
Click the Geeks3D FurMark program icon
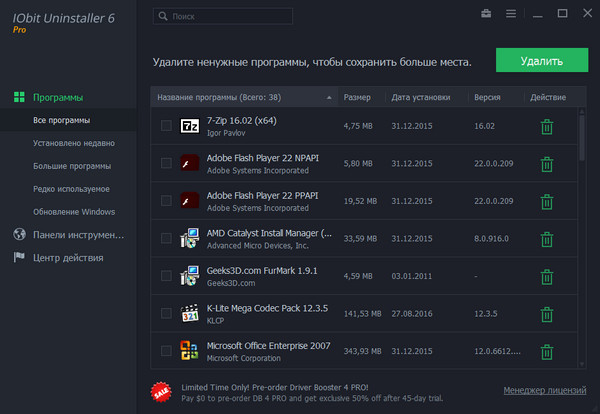point(189,276)
